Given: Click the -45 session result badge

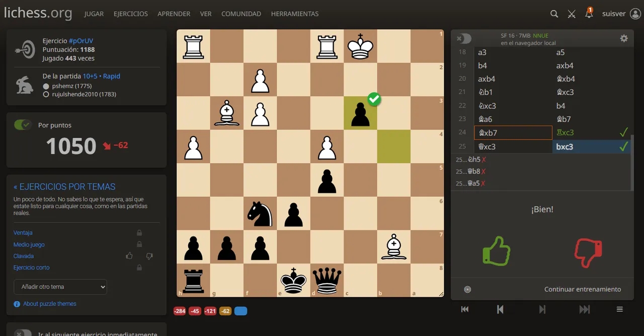Looking at the screenshot, I should pos(195,311).
